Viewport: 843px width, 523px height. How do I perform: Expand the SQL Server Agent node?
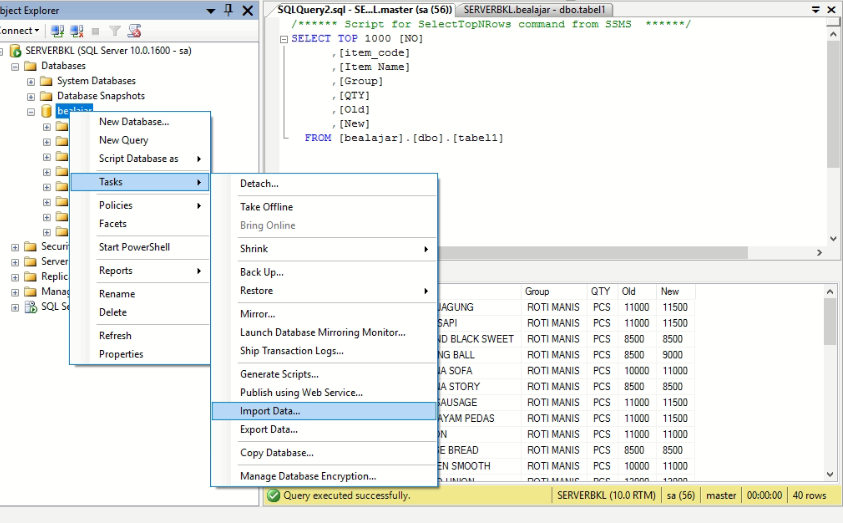tap(15, 307)
